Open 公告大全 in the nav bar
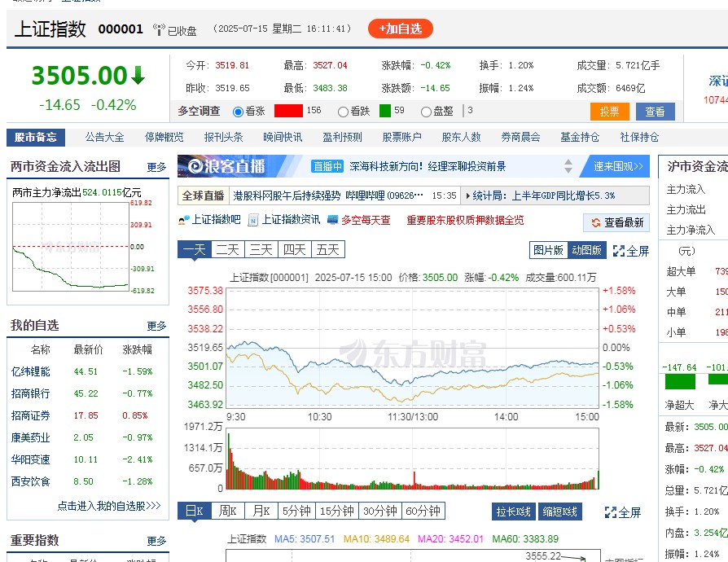 tap(104, 138)
